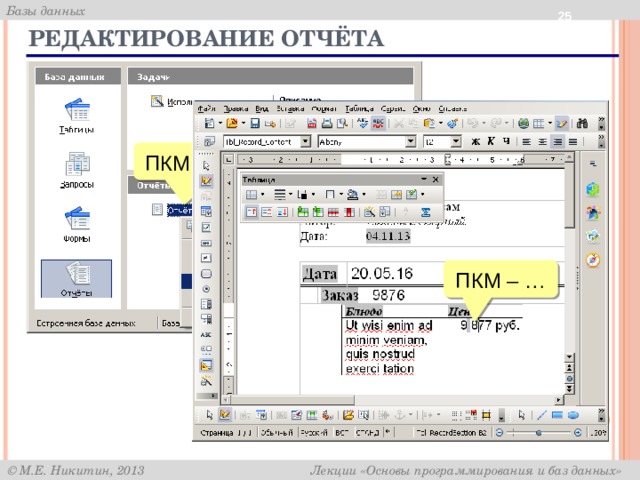Expand the Paste dropdown arrow
Screen dimensions: 640x480
440,123
